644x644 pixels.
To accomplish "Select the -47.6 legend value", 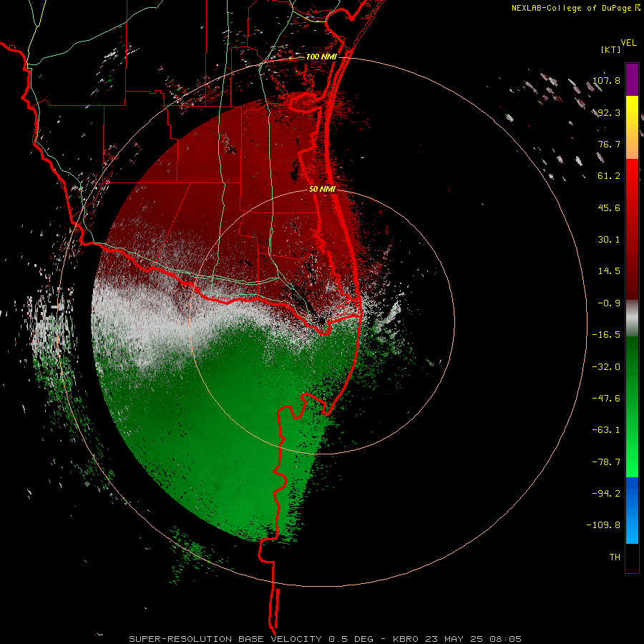I will click(x=606, y=399).
